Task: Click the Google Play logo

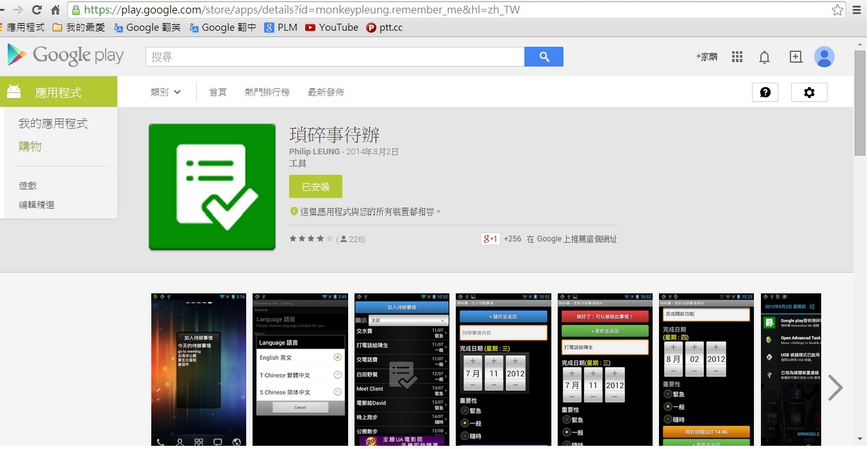Action: [65, 56]
